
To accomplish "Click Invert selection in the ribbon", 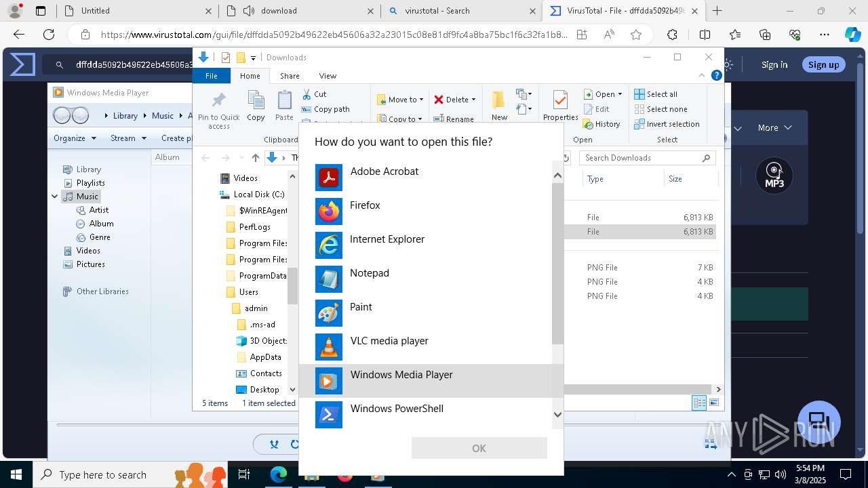I will coord(667,124).
